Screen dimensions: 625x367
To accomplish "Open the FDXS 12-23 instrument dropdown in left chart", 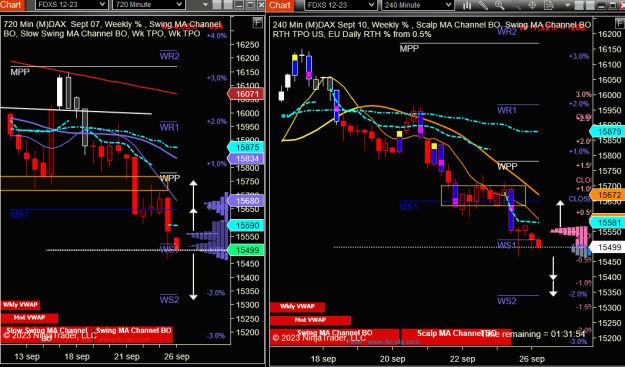I will [x=71, y=5].
